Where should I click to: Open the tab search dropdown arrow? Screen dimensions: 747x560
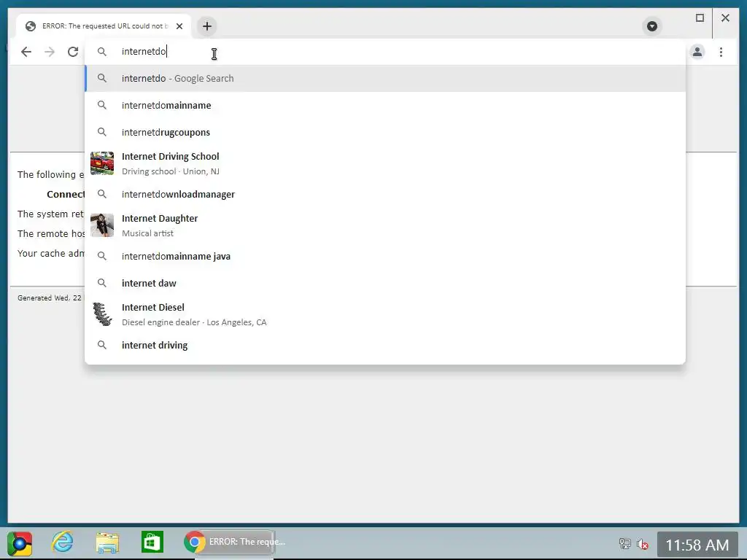coord(651,26)
